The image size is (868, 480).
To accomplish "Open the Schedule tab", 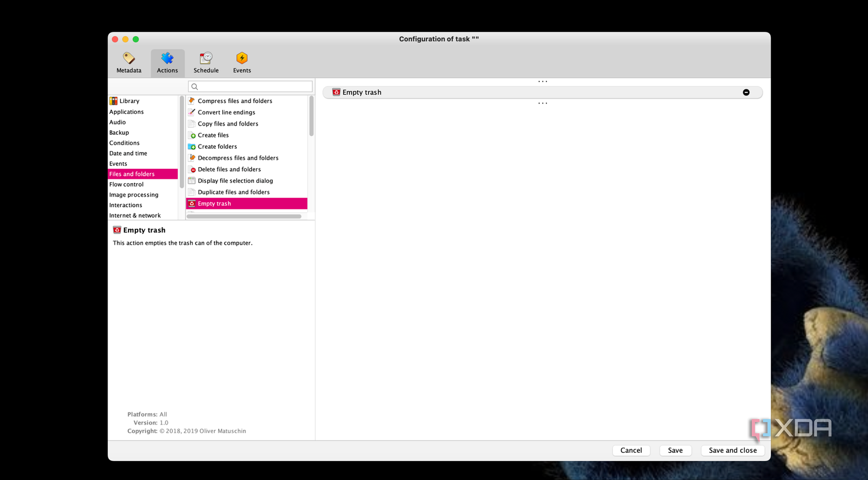I will click(206, 63).
